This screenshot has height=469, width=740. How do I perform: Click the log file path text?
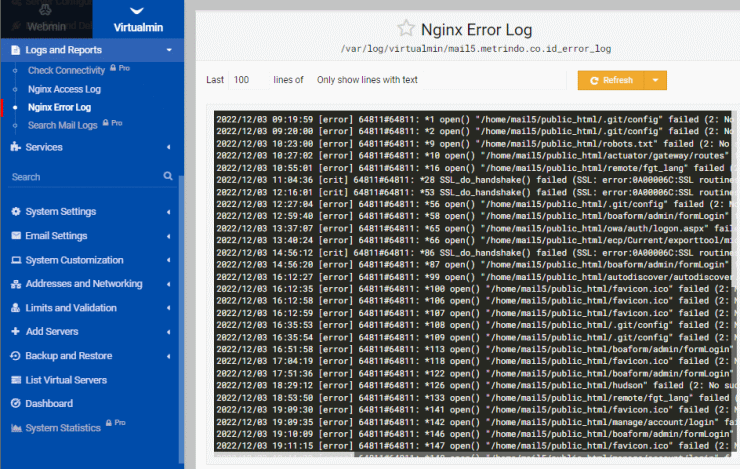coord(476,49)
